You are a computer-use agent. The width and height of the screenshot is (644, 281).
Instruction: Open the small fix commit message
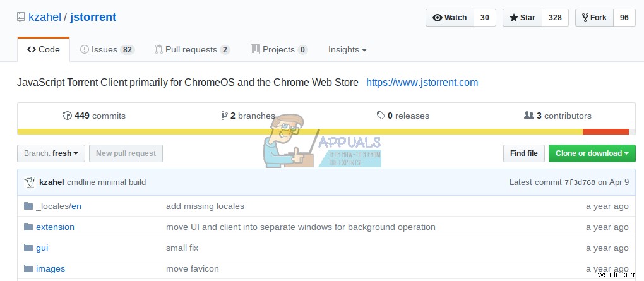coord(182,248)
